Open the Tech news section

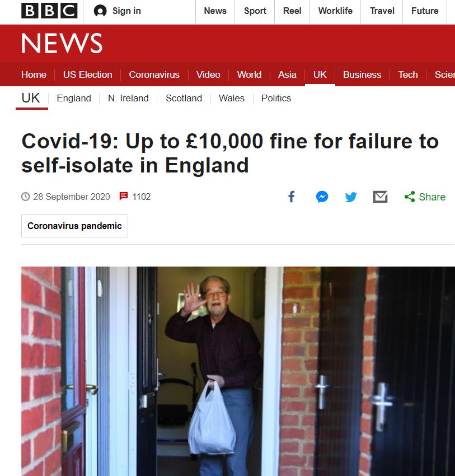point(408,74)
